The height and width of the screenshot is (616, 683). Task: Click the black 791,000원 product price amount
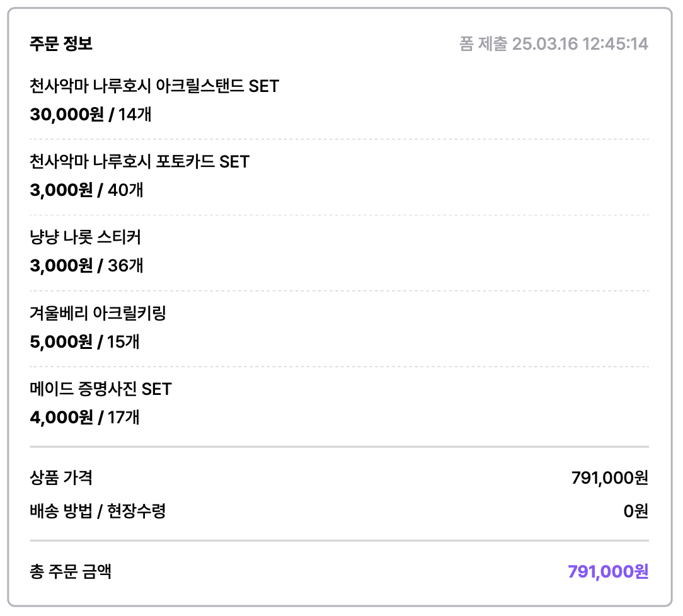click(610, 477)
